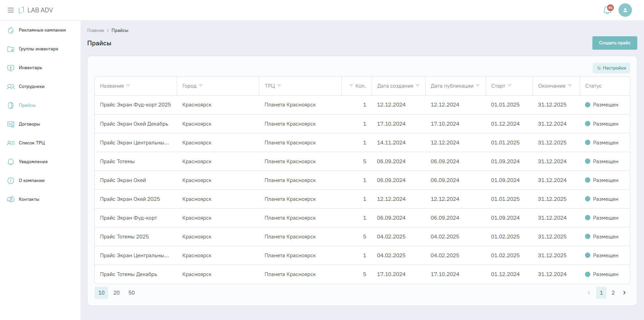Show 10 rows per page
Viewport: 644px width, 320px height.
click(x=101, y=293)
